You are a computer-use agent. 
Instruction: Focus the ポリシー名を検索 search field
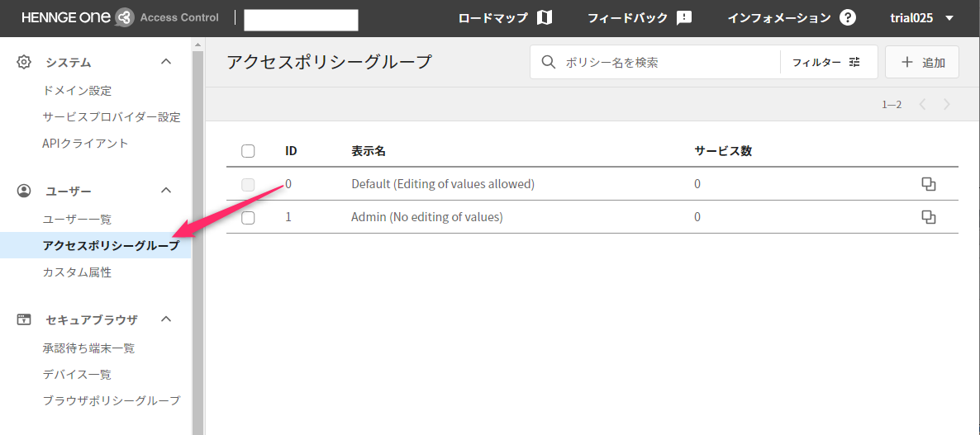(x=665, y=62)
